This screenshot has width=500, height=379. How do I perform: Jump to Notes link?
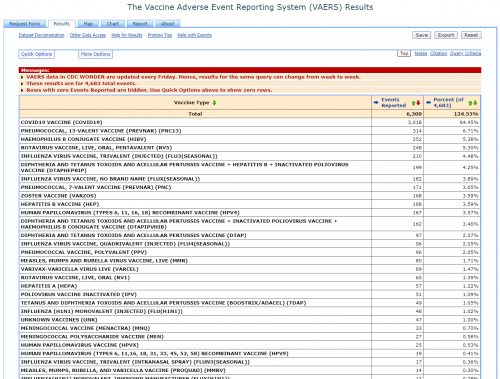(421, 53)
